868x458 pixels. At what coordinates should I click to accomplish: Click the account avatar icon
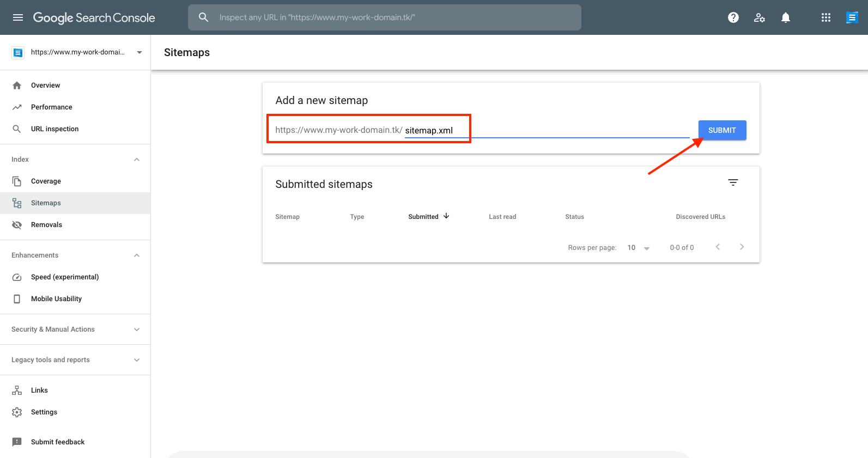[x=852, y=17]
